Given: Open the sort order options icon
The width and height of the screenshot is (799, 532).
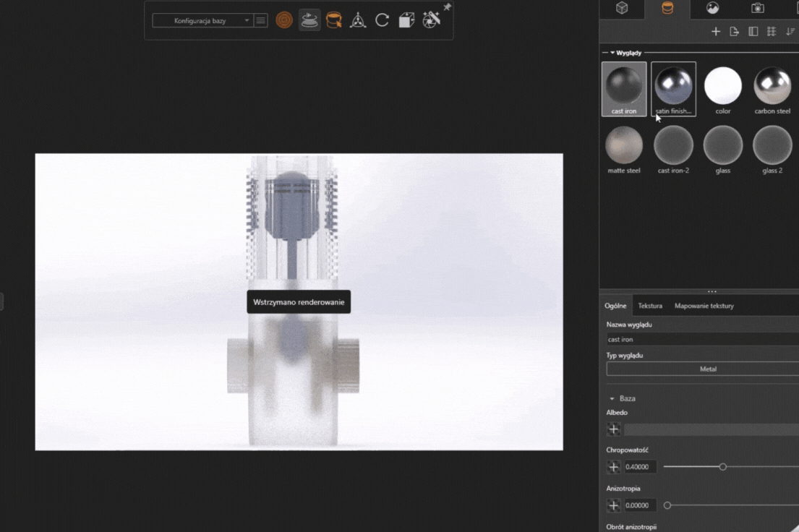Looking at the screenshot, I should [x=790, y=32].
